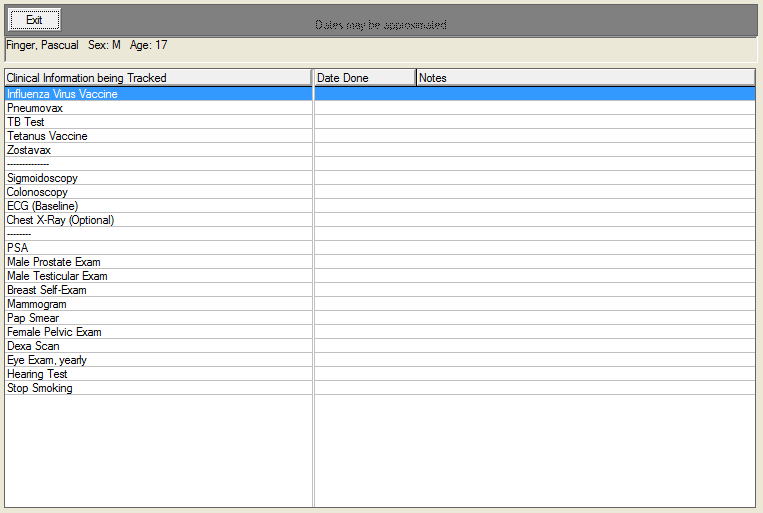This screenshot has width=763, height=513.
Task: Select the Tetanus Vaccine row
Action: pos(47,136)
